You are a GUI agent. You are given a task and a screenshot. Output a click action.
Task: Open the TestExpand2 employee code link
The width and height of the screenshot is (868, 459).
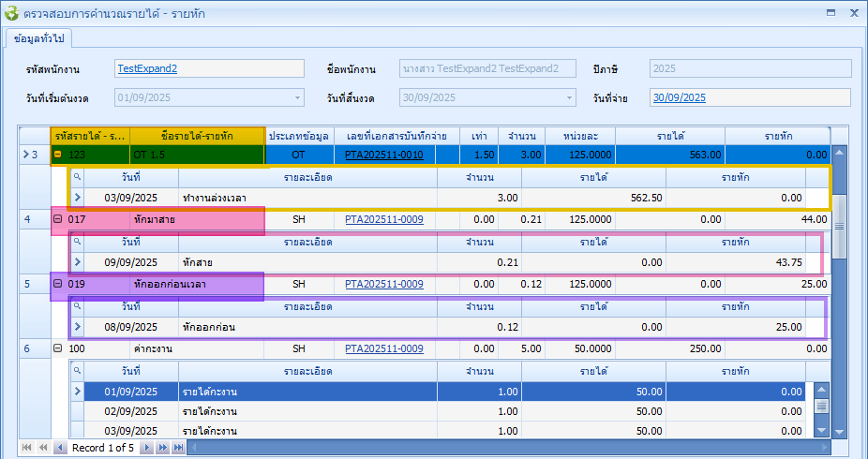(x=147, y=68)
